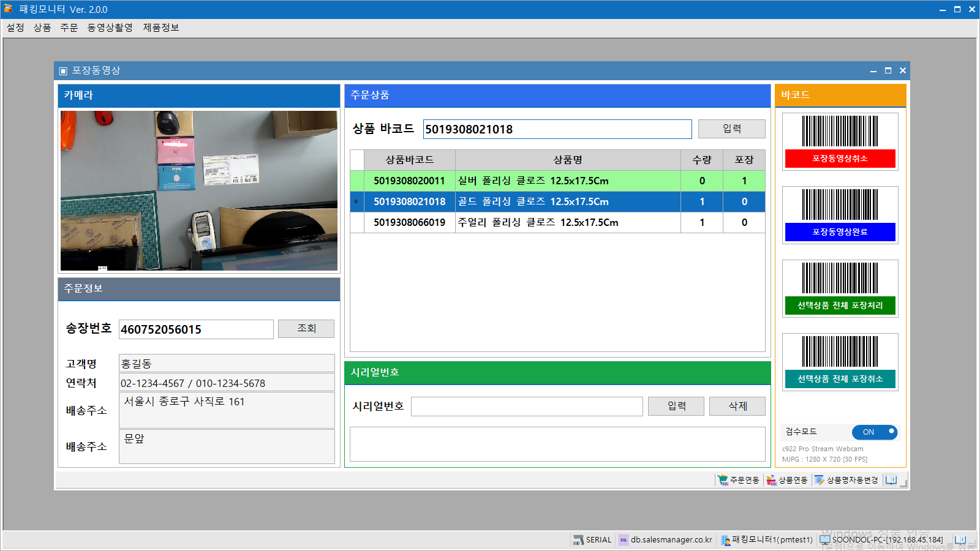Open the 동영상촬영 menu
Viewport: 980px width, 551px height.
point(110,28)
